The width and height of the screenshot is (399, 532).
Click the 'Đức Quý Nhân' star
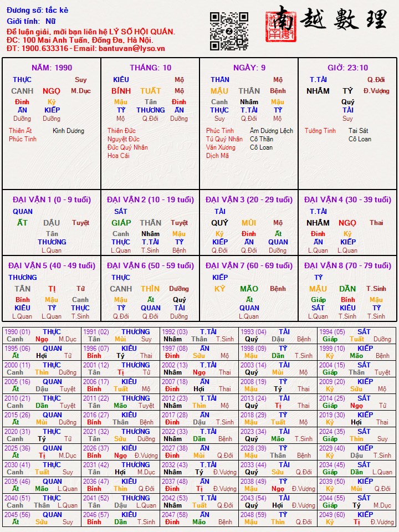coord(127,147)
